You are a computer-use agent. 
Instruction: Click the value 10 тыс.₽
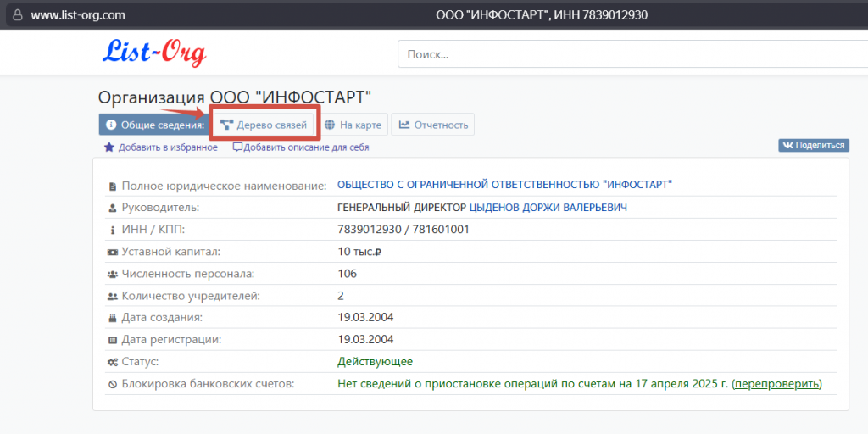point(360,252)
